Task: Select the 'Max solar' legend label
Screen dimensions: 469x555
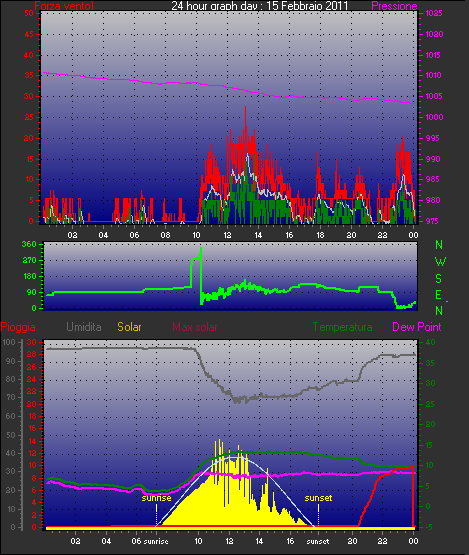Action: tap(195, 327)
